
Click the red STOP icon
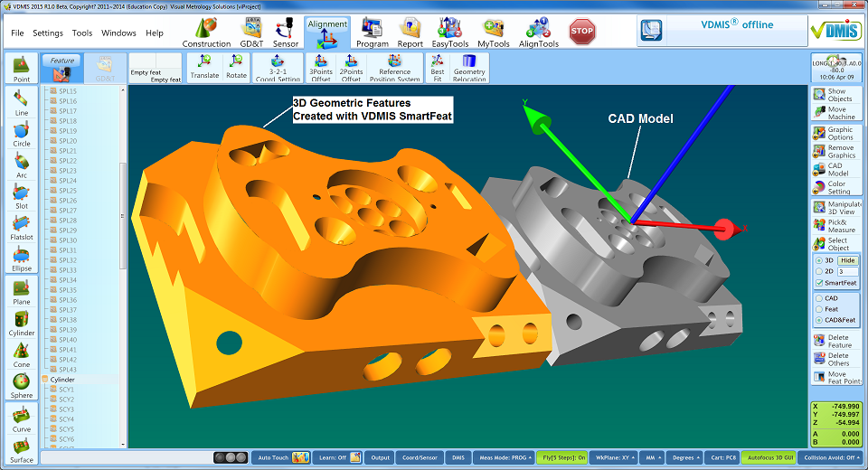tap(581, 31)
